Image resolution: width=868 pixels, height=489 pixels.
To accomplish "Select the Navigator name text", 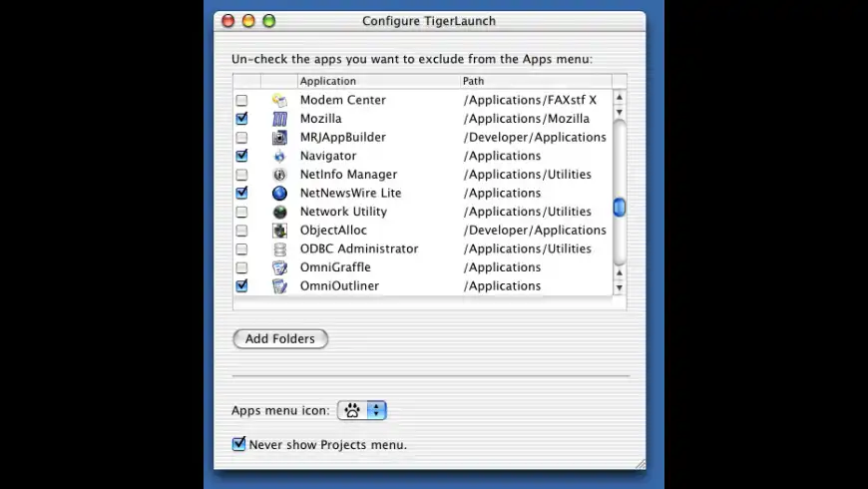I will click(x=328, y=156).
